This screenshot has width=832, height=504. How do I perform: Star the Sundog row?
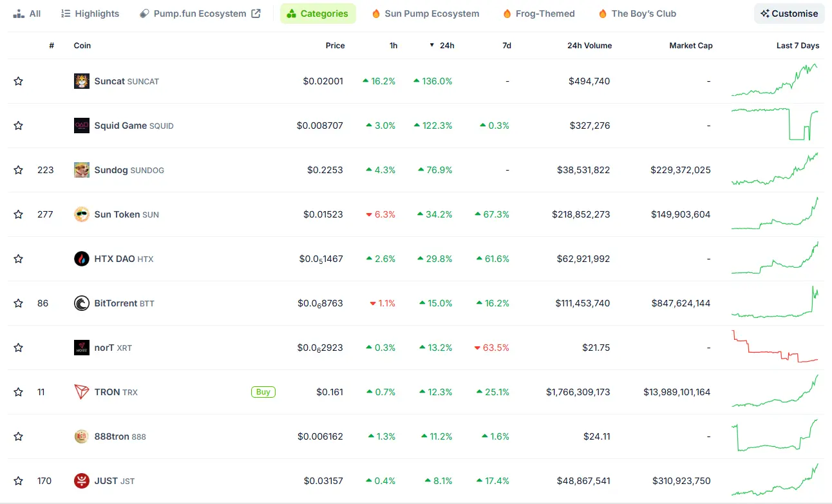[18, 170]
